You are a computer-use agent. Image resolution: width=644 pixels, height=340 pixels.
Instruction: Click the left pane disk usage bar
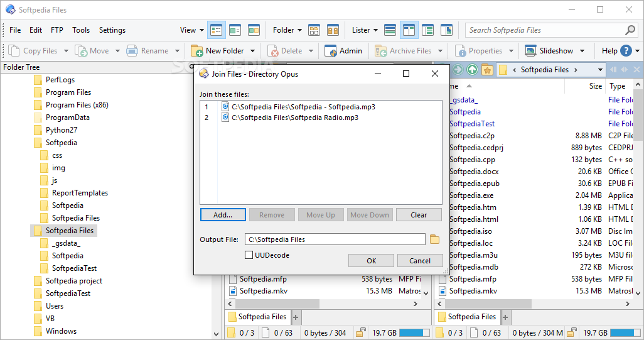click(414, 332)
